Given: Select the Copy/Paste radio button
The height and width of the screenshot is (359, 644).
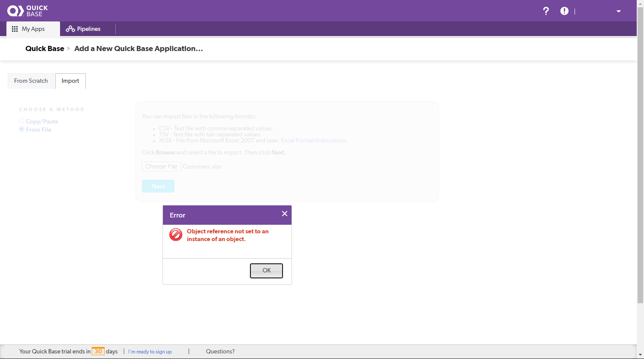Looking at the screenshot, I should click(x=21, y=121).
